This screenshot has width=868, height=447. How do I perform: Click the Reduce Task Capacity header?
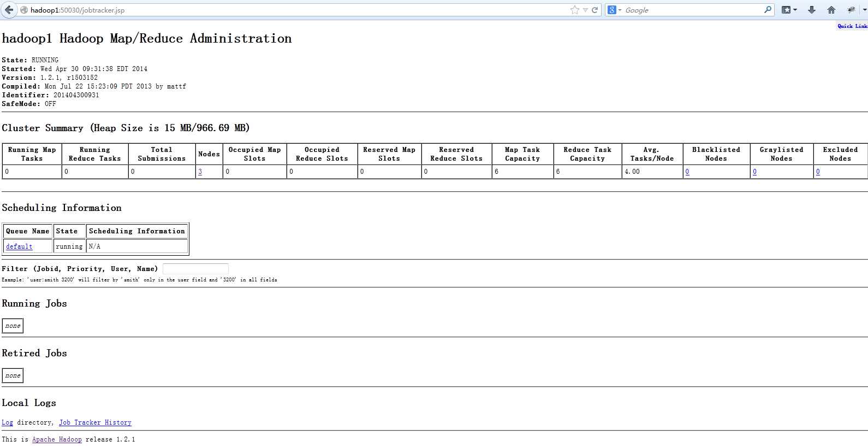(587, 154)
